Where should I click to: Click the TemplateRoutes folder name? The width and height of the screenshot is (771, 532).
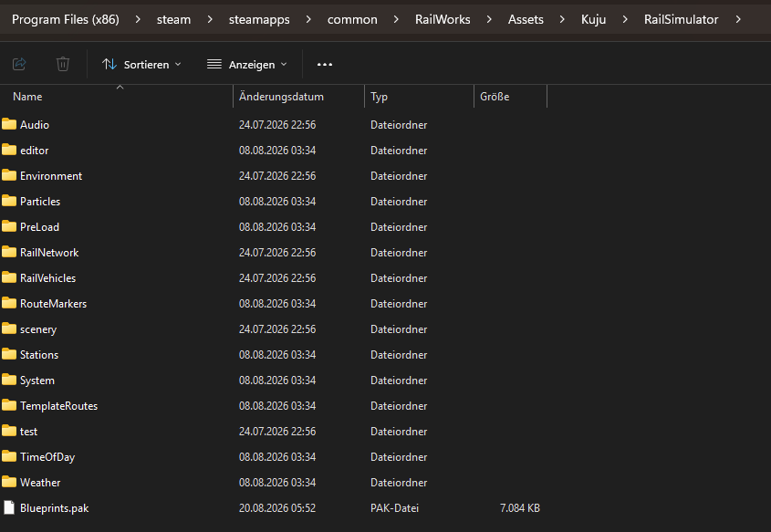click(x=59, y=406)
